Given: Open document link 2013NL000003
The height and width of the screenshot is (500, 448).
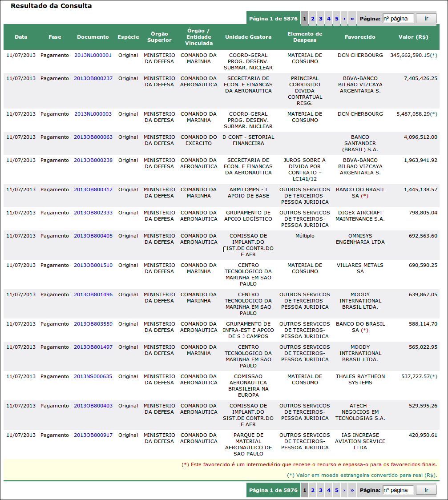Looking at the screenshot, I should (93, 114).
